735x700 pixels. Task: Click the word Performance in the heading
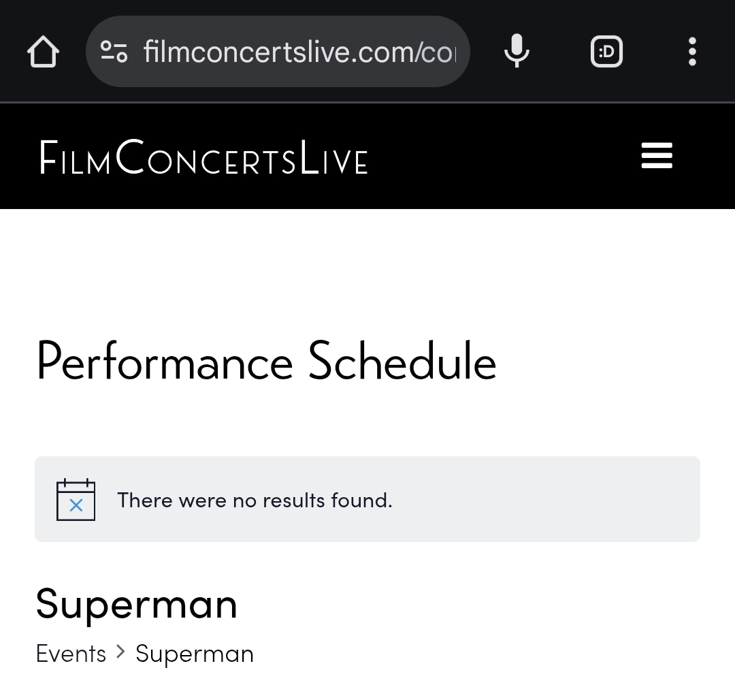[x=165, y=361]
